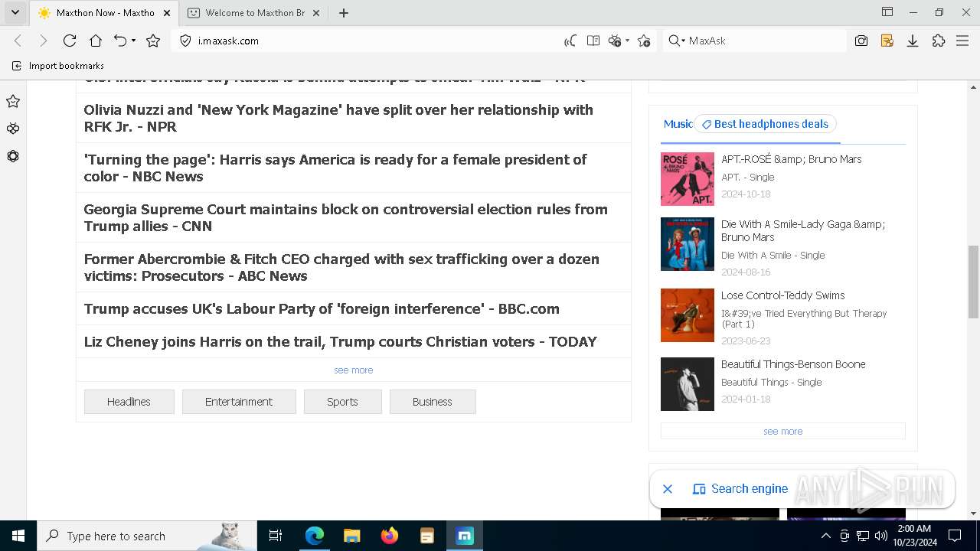Open the sidebar favorites star icon
This screenshot has width=980, height=551.
(x=13, y=101)
